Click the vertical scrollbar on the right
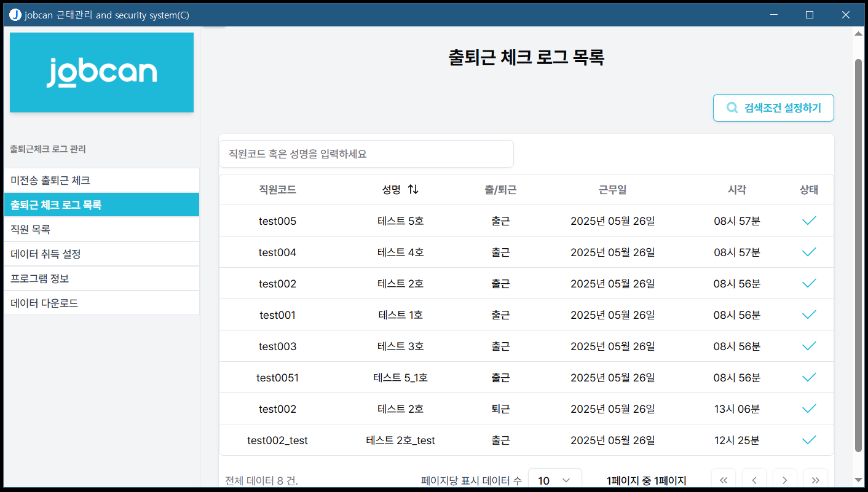This screenshot has width=868, height=492. coord(858,246)
